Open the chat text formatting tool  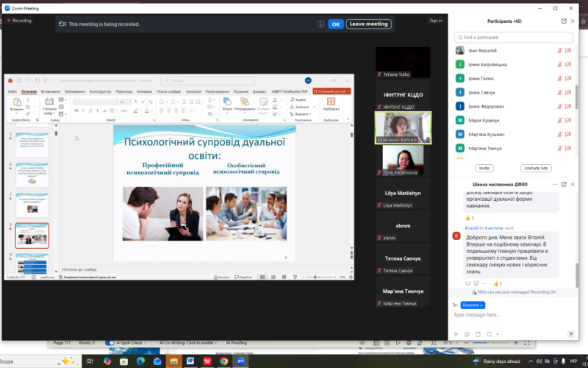coord(456,334)
